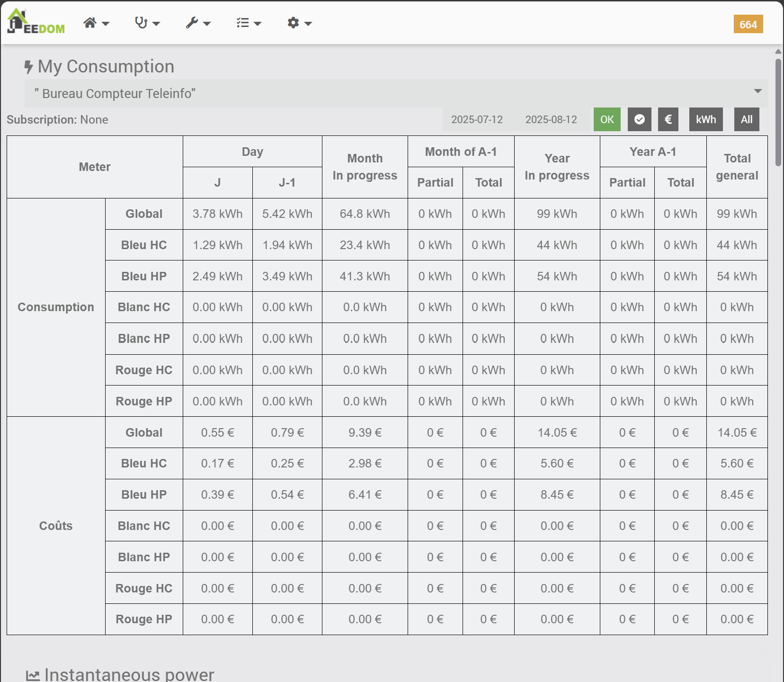Click the lightning bolt consumption icon
The height and width of the screenshot is (682, 784).
pyautogui.click(x=29, y=67)
